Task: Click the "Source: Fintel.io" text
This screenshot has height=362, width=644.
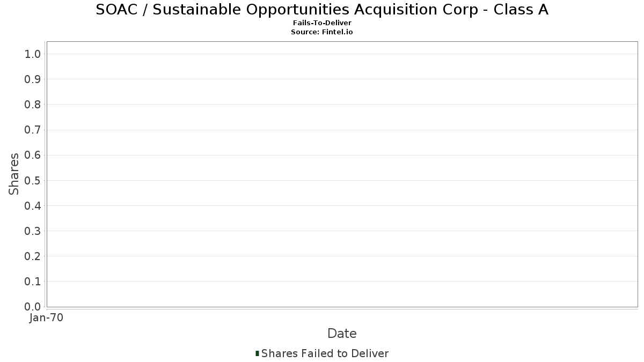Action: point(322,32)
